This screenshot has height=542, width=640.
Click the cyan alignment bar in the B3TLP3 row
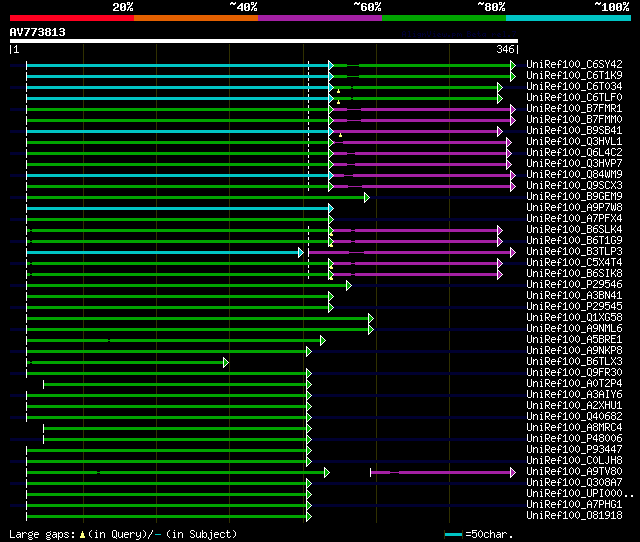point(165,253)
